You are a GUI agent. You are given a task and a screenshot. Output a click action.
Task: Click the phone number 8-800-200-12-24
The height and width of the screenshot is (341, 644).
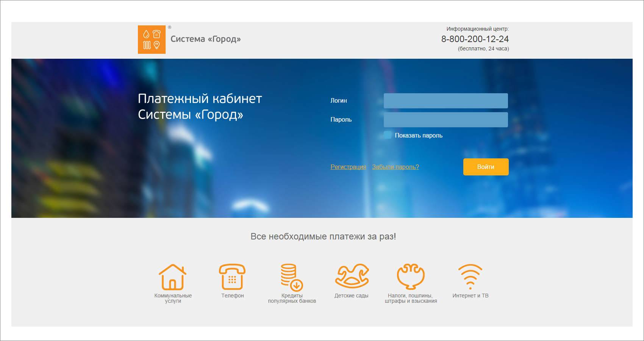coord(475,39)
